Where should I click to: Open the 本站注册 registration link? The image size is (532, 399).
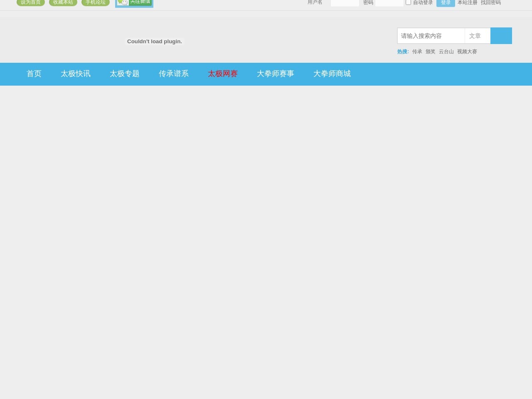pyautogui.click(x=467, y=2)
